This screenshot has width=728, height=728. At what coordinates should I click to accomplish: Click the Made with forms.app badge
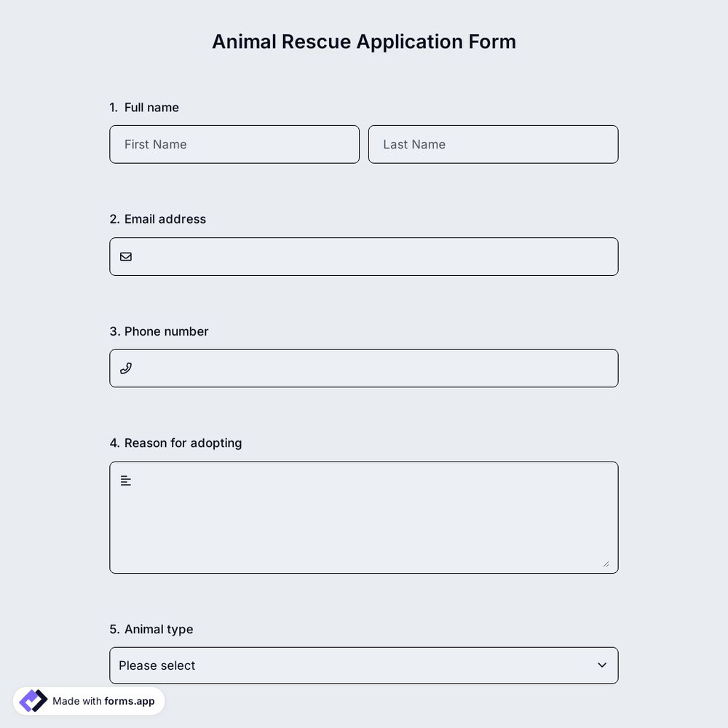click(x=88, y=700)
